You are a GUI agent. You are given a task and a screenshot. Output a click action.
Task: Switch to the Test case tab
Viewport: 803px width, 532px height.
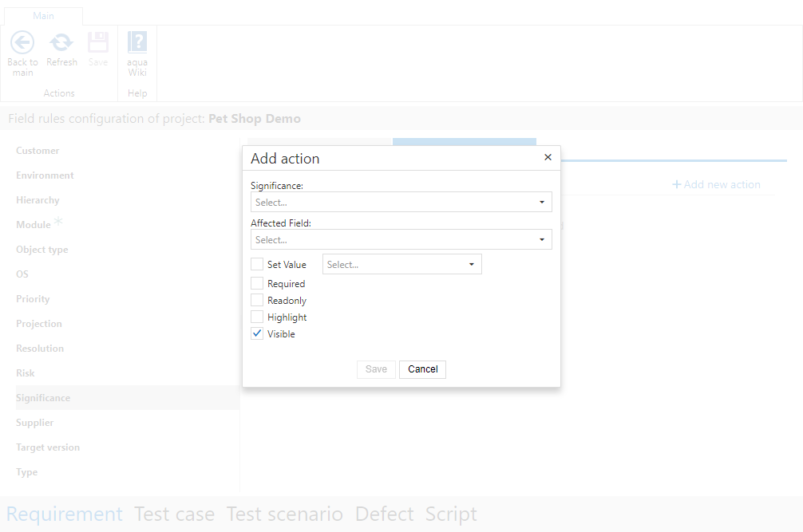pos(174,514)
